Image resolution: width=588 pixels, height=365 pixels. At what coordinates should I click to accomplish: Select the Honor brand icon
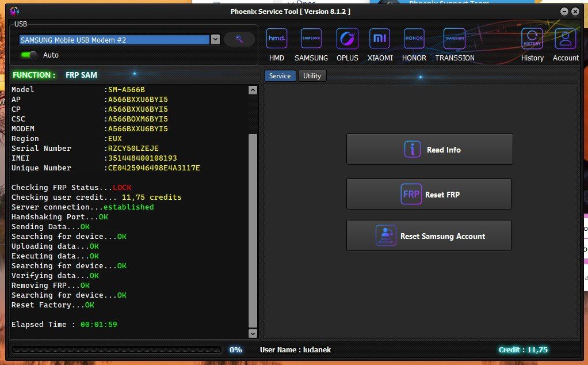coord(414,39)
